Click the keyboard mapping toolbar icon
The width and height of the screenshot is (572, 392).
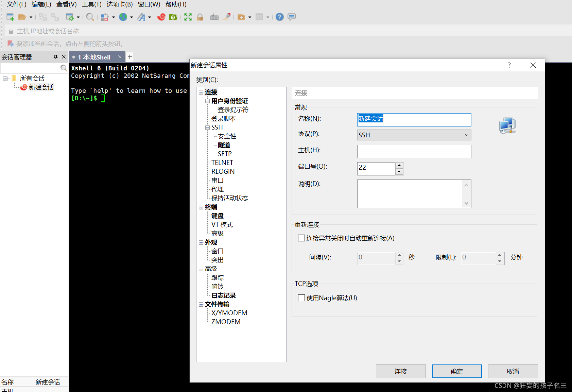pyautogui.click(x=214, y=17)
